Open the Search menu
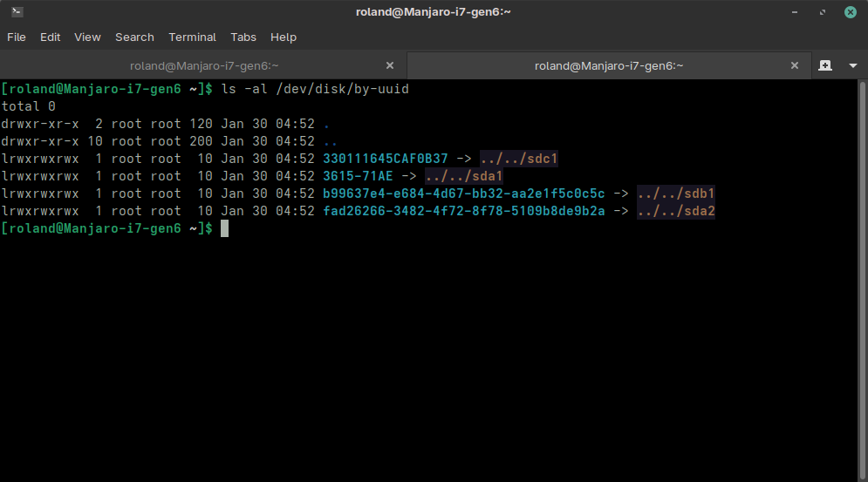 point(134,37)
